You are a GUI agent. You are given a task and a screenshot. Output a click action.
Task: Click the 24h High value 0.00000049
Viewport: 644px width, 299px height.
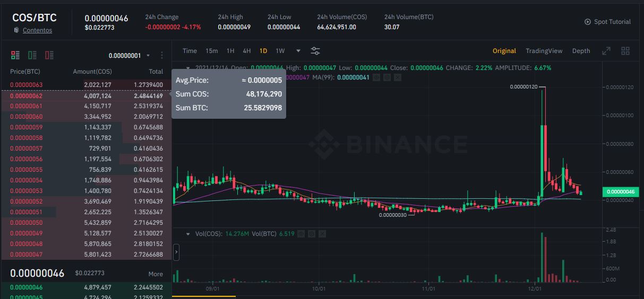tap(234, 27)
